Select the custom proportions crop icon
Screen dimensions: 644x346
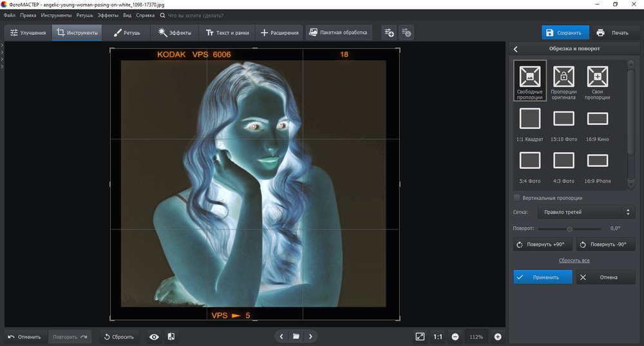click(x=597, y=77)
